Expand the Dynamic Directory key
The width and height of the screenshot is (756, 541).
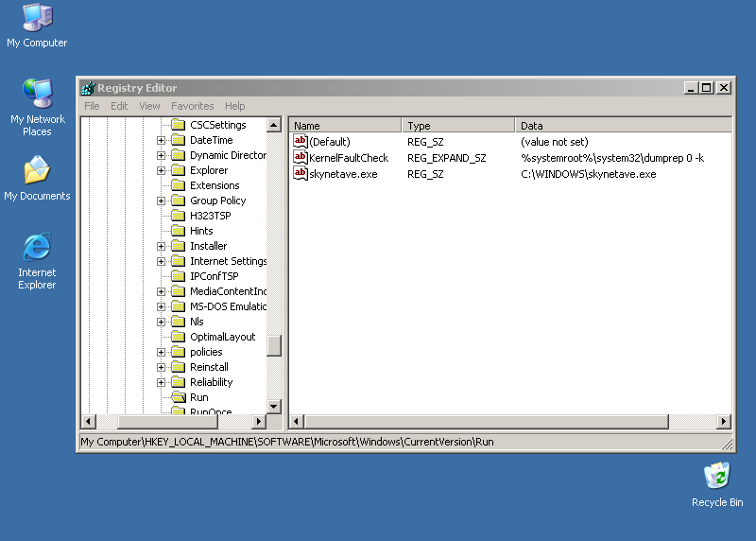click(x=161, y=155)
